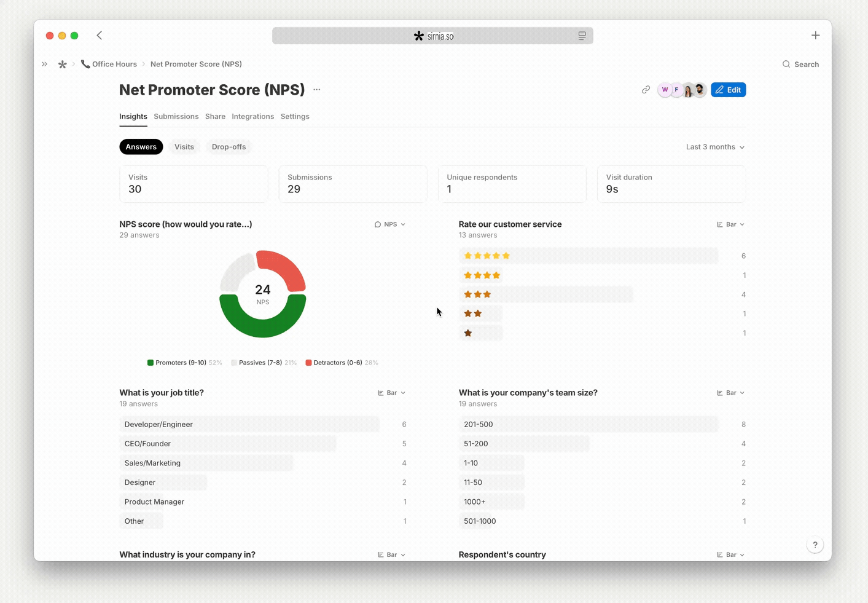This screenshot has width=868, height=603.
Task: Click the Visit duration stat card
Action: pos(671,184)
